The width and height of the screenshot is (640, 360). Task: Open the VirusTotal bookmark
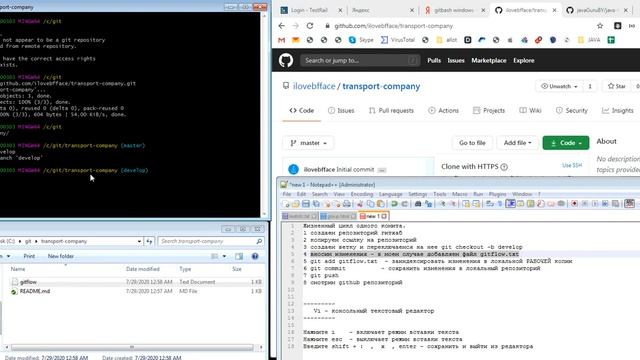pyautogui.click(x=398, y=40)
